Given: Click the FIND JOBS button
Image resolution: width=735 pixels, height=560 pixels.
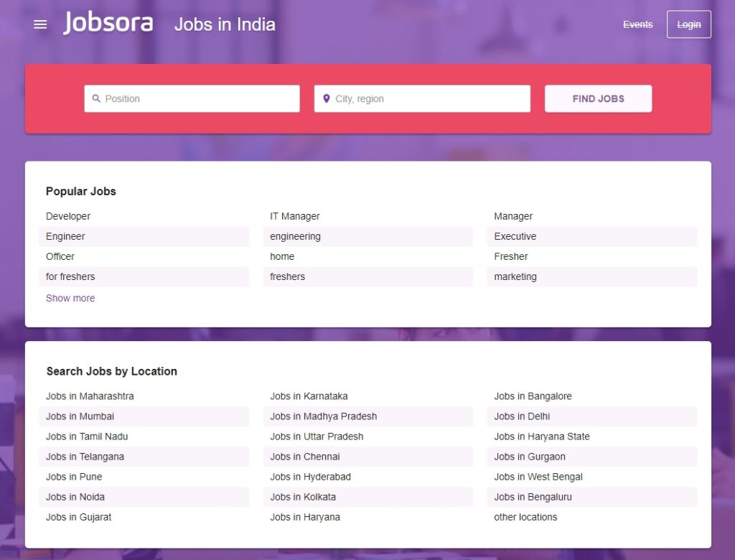Looking at the screenshot, I should [598, 98].
